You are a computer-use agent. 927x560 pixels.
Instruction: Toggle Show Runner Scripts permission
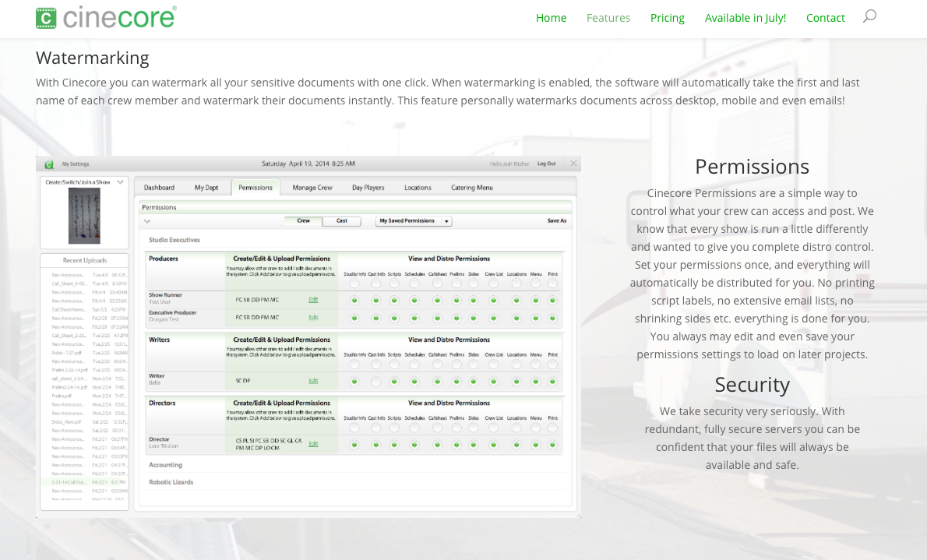[394, 301]
